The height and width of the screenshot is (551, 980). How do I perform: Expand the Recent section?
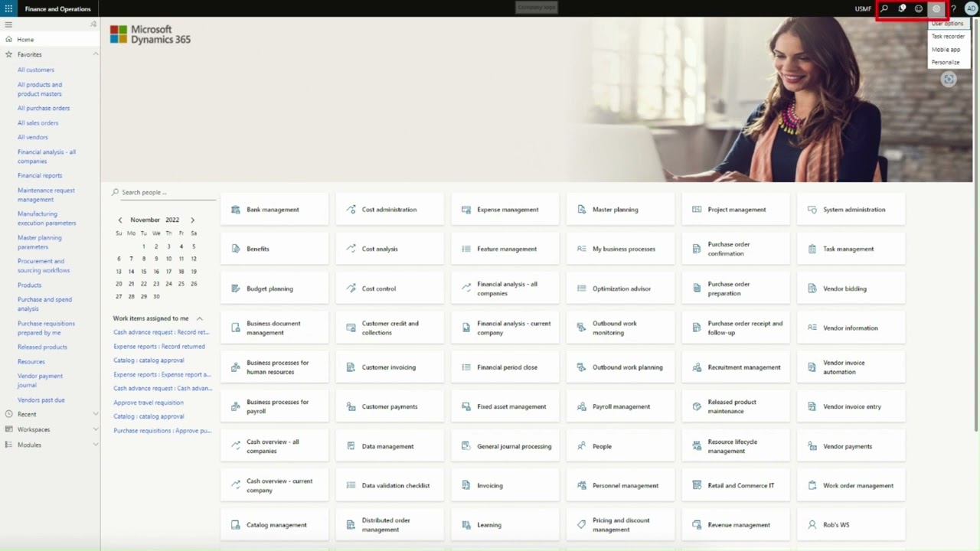pos(96,414)
